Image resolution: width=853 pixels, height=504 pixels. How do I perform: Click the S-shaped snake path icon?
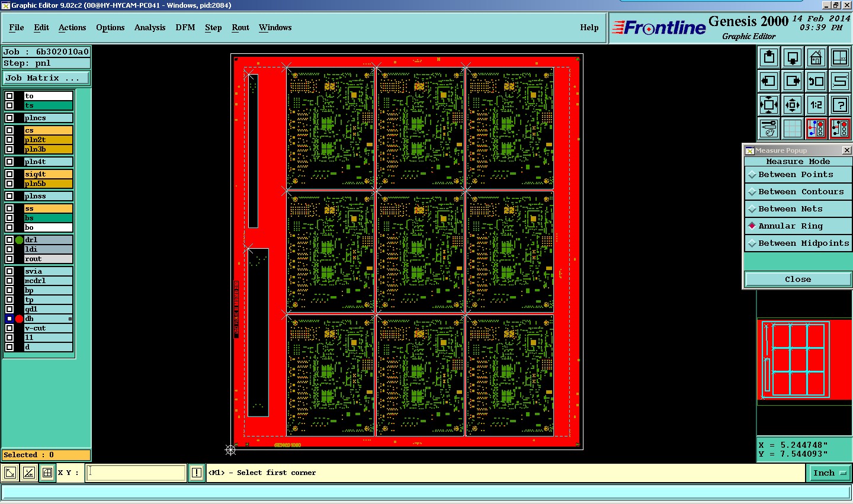[840, 81]
